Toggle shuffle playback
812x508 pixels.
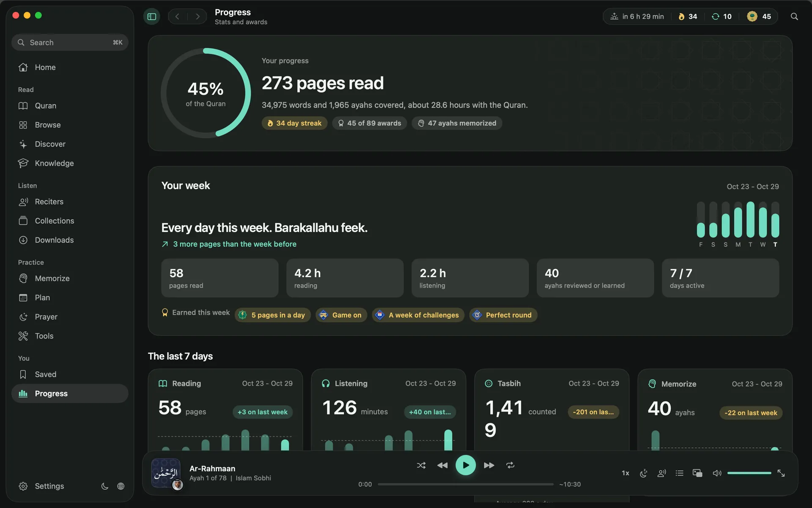[421, 465]
